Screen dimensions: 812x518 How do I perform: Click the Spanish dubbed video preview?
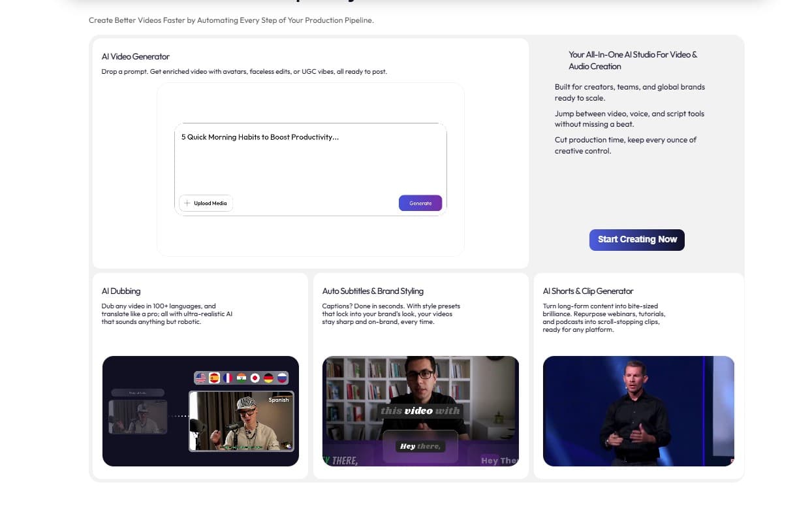[241, 421]
